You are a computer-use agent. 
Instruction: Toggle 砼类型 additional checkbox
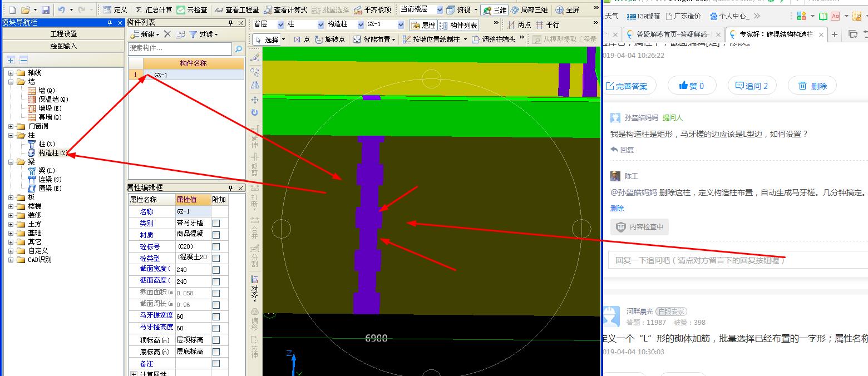216,258
